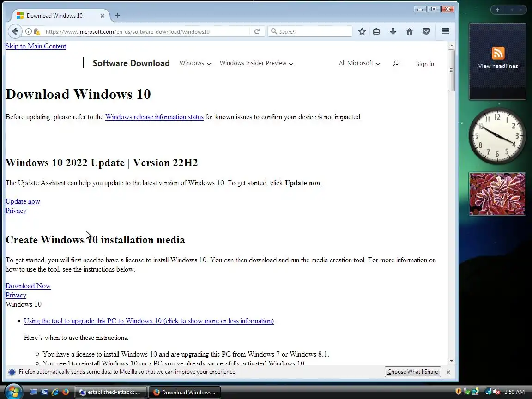Switch to established-attacks taskbar window
The image size is (532, 399).
[110, 392]
